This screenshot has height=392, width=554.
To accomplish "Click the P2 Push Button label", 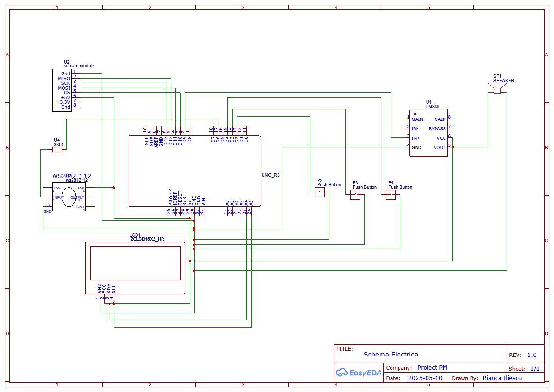I will [329, 185].
